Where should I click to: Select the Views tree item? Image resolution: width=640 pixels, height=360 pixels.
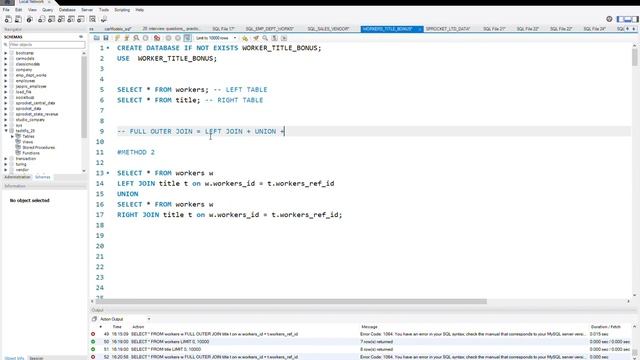pos(28,142)
